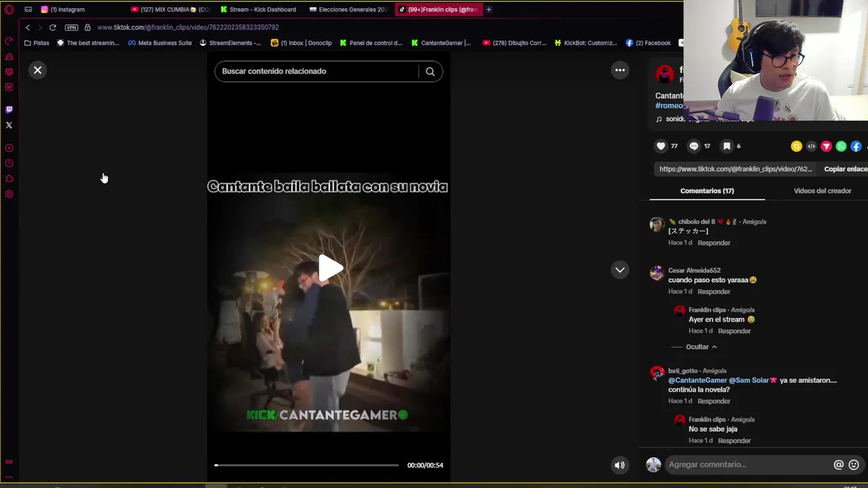868x488 pixels.
Task: Open the Pistas bookmarks folder
Action: [x=37, y=43]
